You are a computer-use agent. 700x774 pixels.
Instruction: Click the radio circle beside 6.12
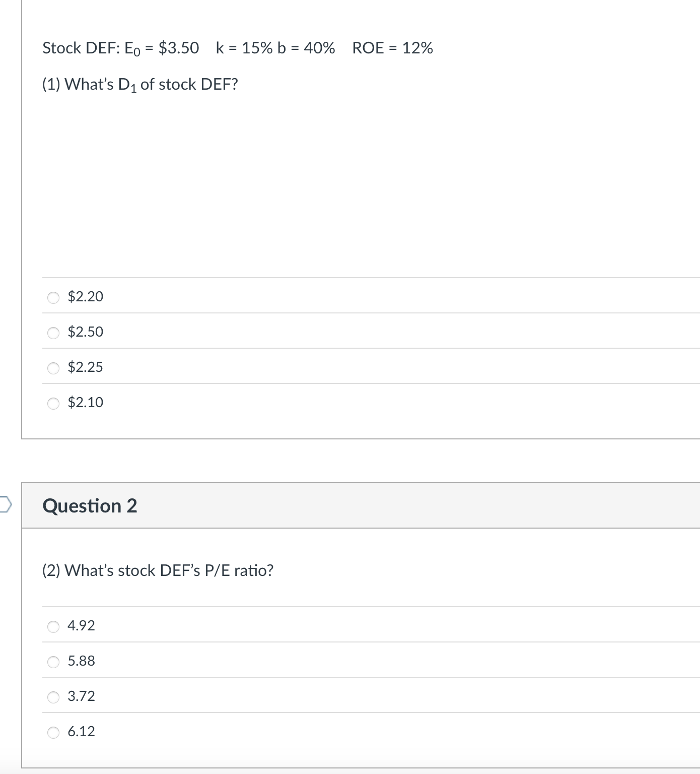(x=53, y=732)
